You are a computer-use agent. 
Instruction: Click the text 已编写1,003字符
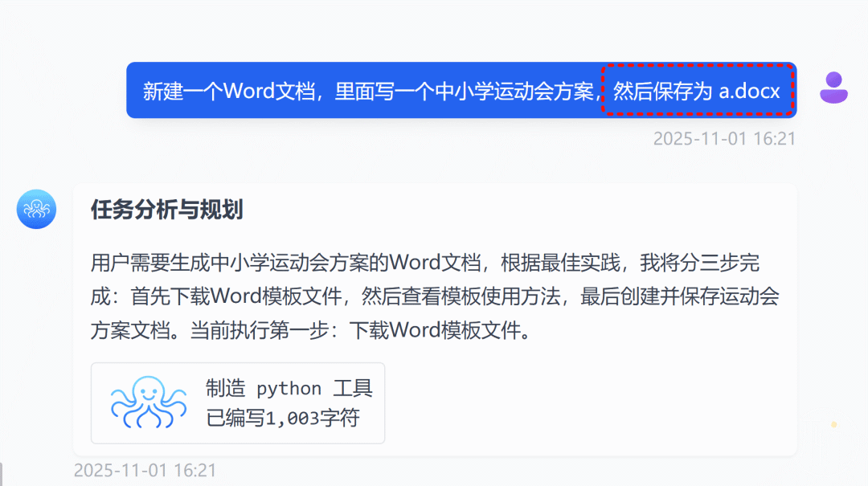point(283,418)
